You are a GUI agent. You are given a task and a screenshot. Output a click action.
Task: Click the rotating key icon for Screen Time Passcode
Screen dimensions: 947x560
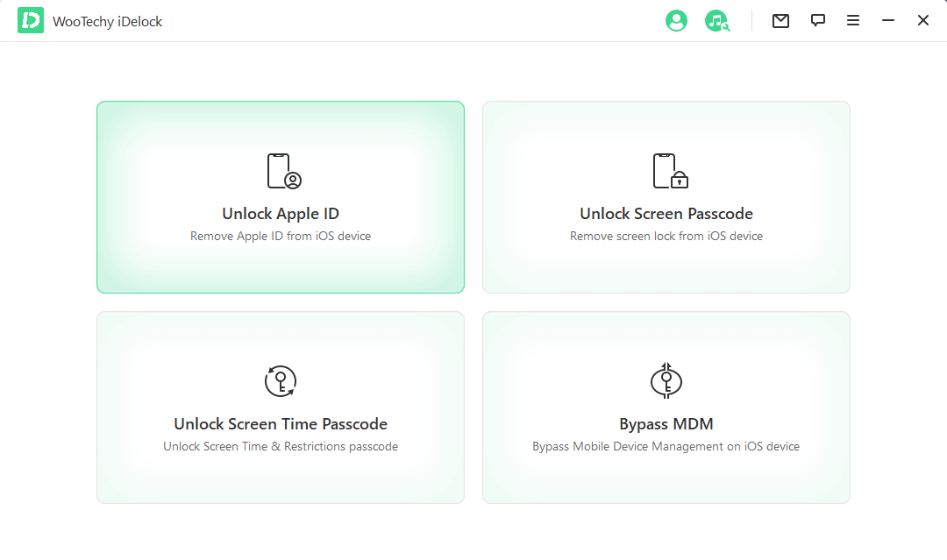point(280,380)
